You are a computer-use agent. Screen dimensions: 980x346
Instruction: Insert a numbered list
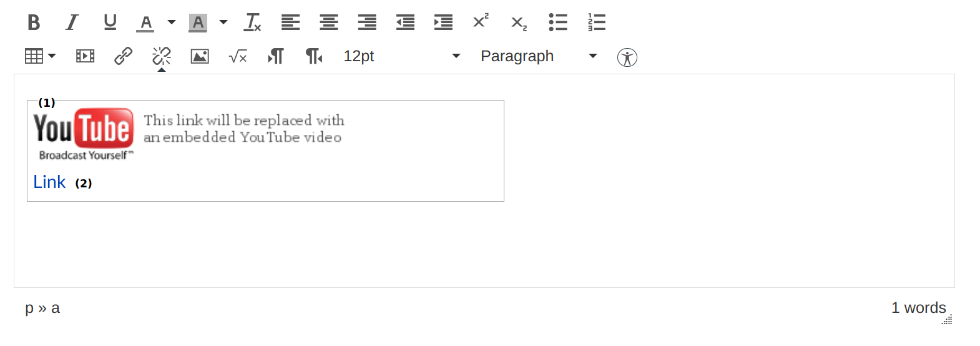(597, 22)
